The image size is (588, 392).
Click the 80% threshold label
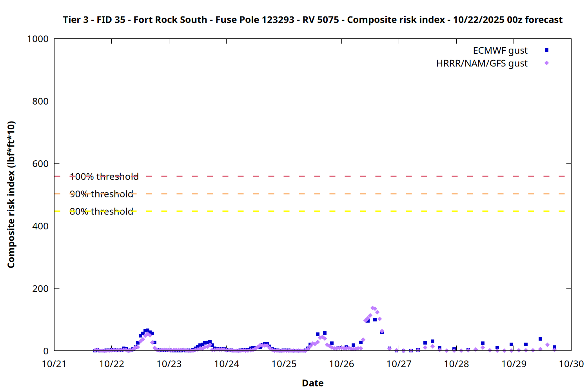tap(102, 212)
